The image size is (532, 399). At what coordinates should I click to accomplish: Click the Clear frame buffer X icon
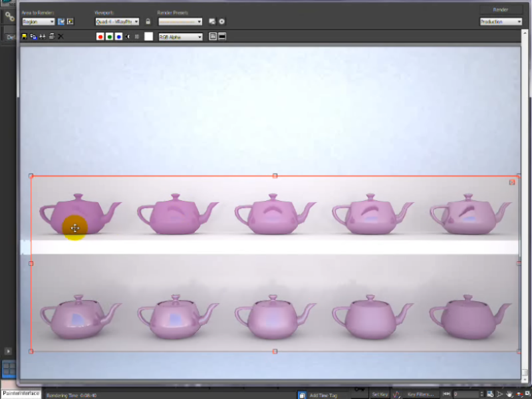tap(61, 37)
